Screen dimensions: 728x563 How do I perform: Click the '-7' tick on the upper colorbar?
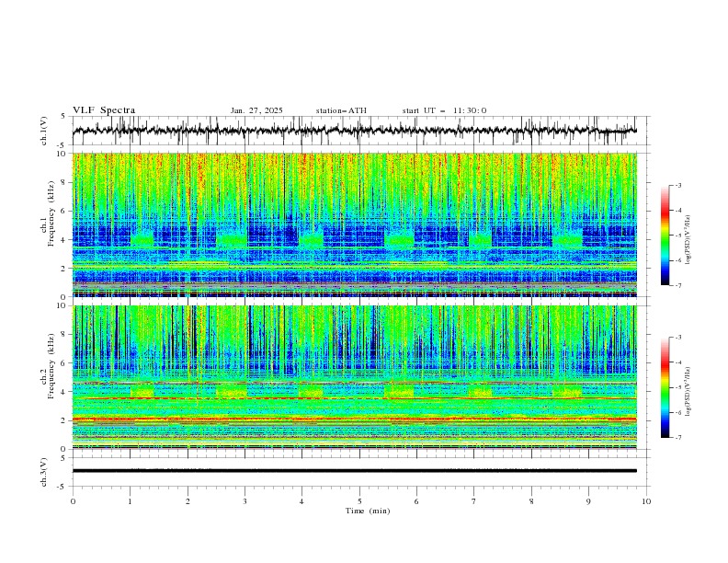coord(677,285)
